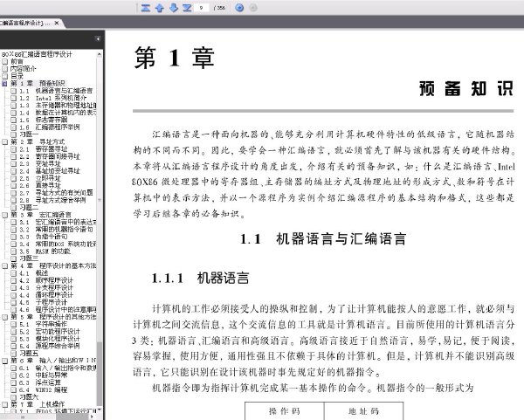
Task: Go to the previous page with up arrow icon
Action: 160,8
